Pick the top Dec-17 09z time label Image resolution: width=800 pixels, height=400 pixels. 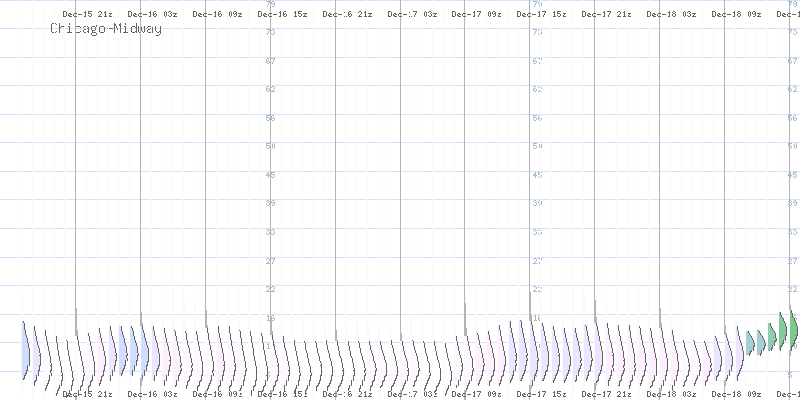[x=476, y=14]
